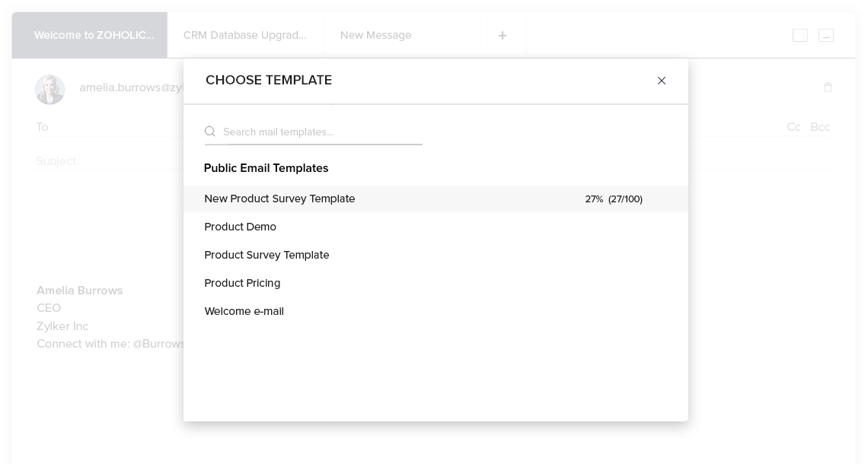Click the search magnifier icon

[x=210, y=132]
